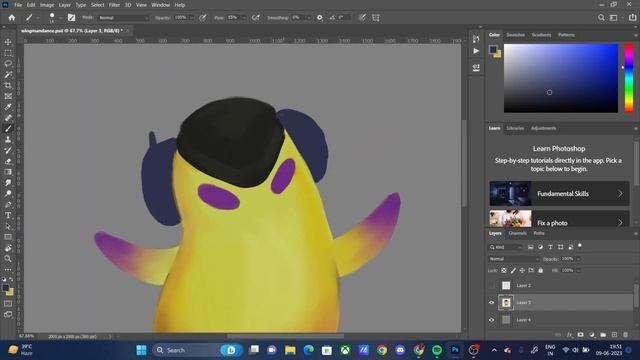Enable airbrush-style build-up effects
The image size is (640, 360).
pyautogui.click(x=256, y=18)
